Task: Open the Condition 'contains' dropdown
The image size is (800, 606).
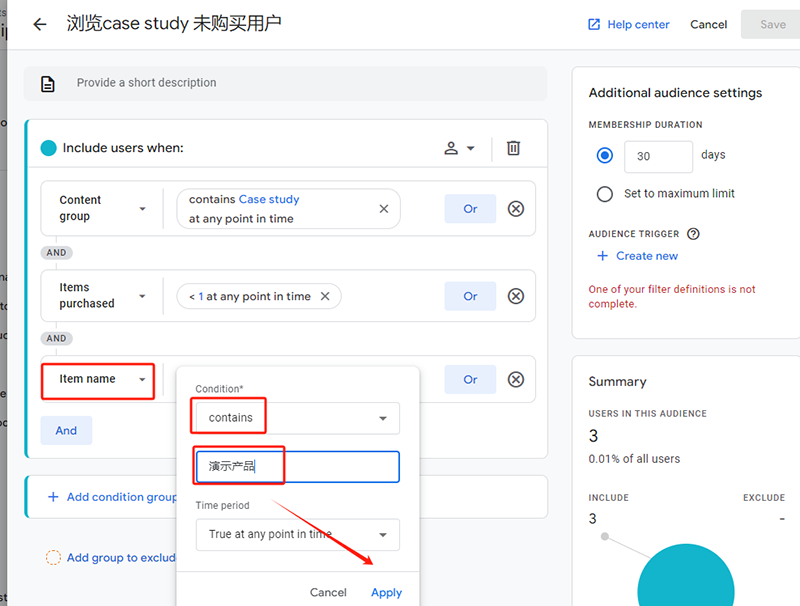Action: tap(297, 418)
